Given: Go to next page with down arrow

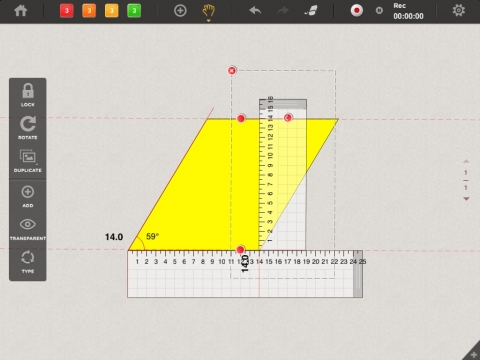Looking at the screenshot, I should 466,199.
